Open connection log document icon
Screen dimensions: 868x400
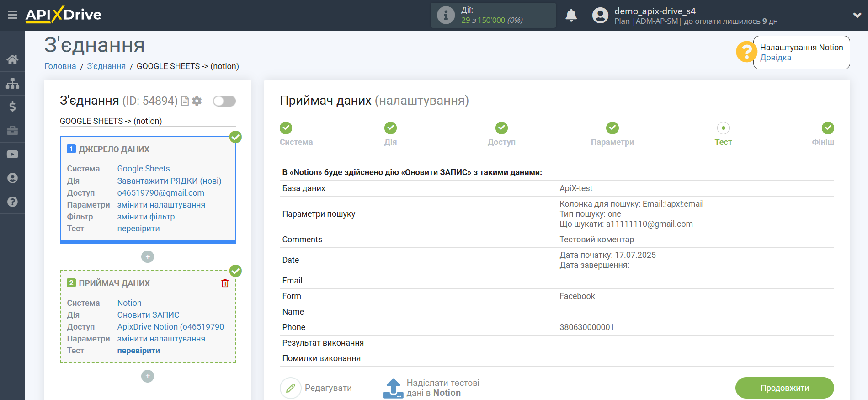185,101
